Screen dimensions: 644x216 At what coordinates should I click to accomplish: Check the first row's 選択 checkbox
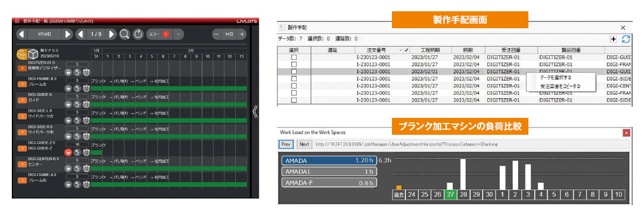(294, 58)
